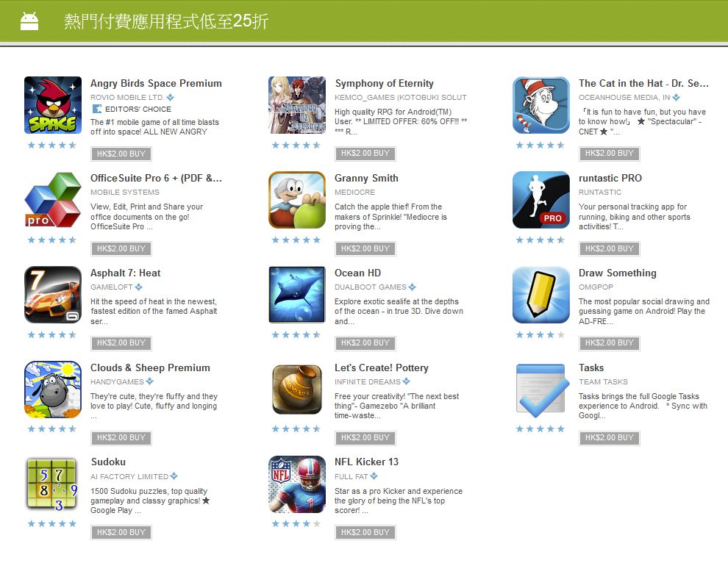Open the Gameloft developer link

pyautogui.click(x=112, y=287)
